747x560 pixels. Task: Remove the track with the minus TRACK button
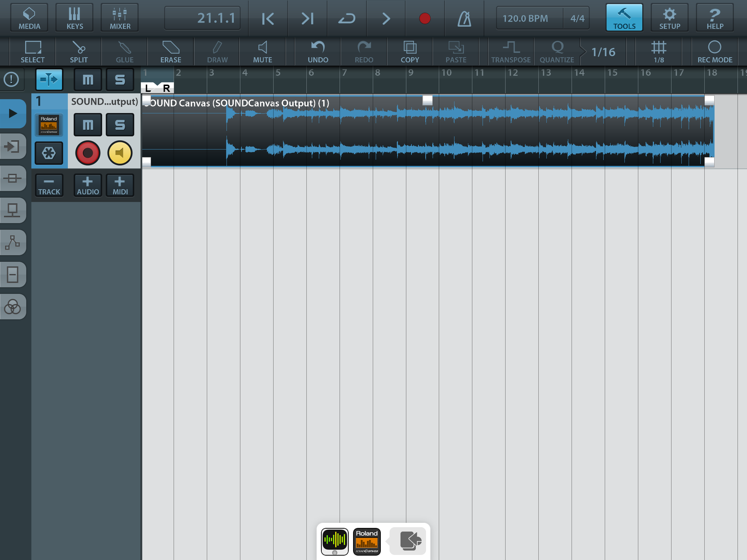(49, 185)
